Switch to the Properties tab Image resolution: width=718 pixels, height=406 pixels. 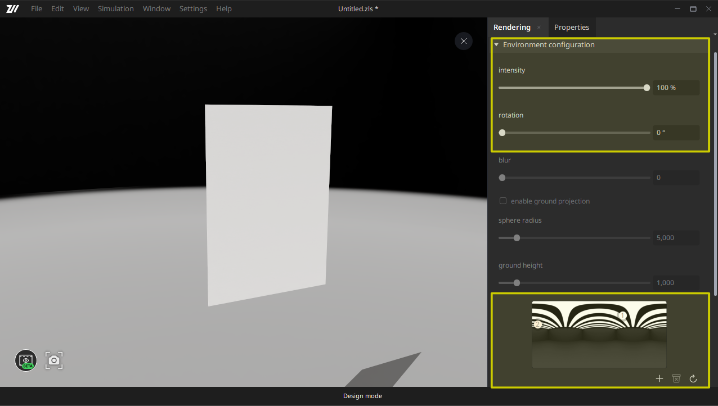tap(571, 27)
